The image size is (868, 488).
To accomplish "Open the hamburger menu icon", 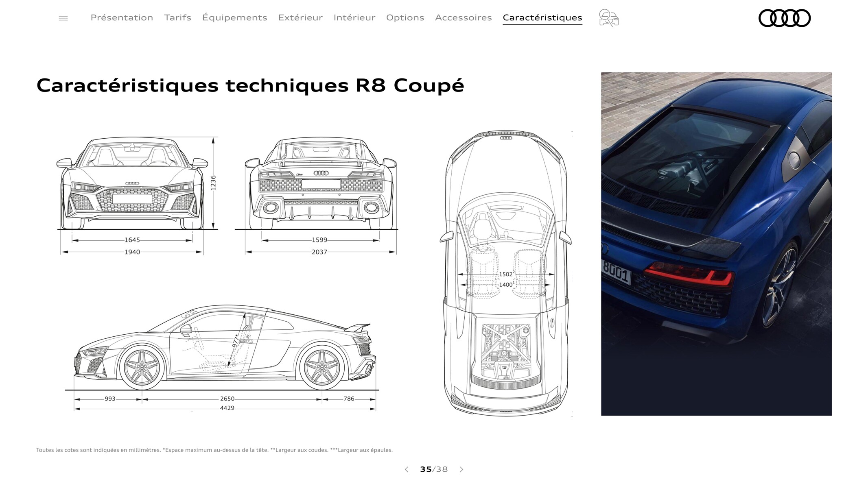I will 63,18.
